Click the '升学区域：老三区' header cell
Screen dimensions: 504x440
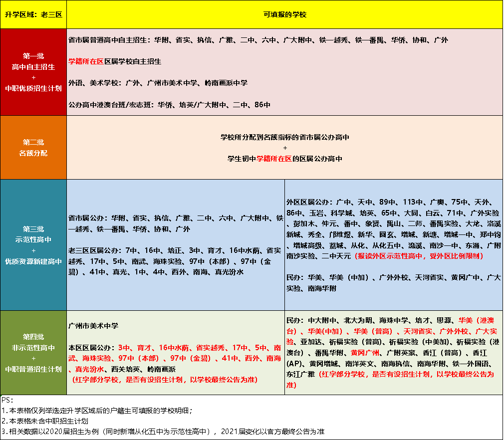33,14
